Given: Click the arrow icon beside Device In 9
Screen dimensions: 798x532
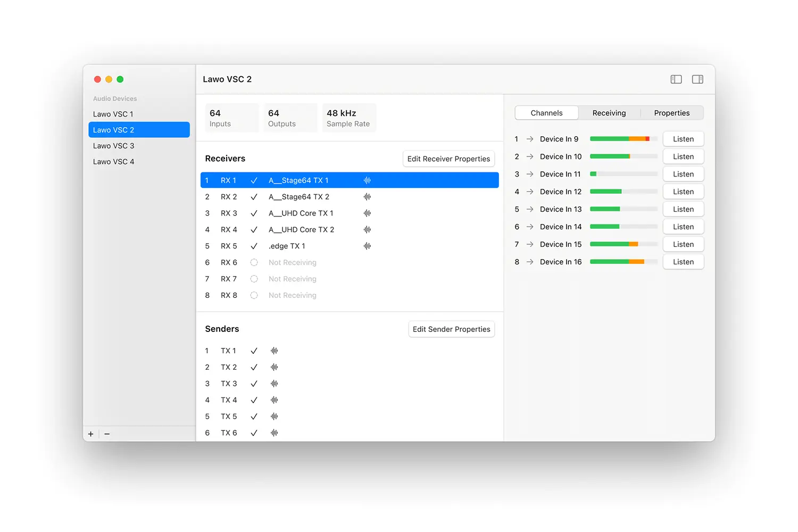Looking at the screenshot, I should [x=530, y=139].
